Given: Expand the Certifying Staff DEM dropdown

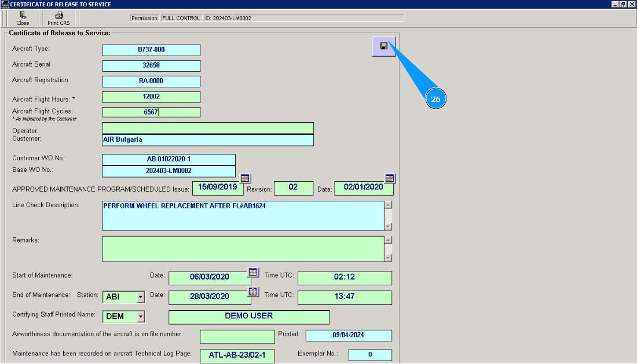Looking at the screenshot, I should (x=140, y=317).
